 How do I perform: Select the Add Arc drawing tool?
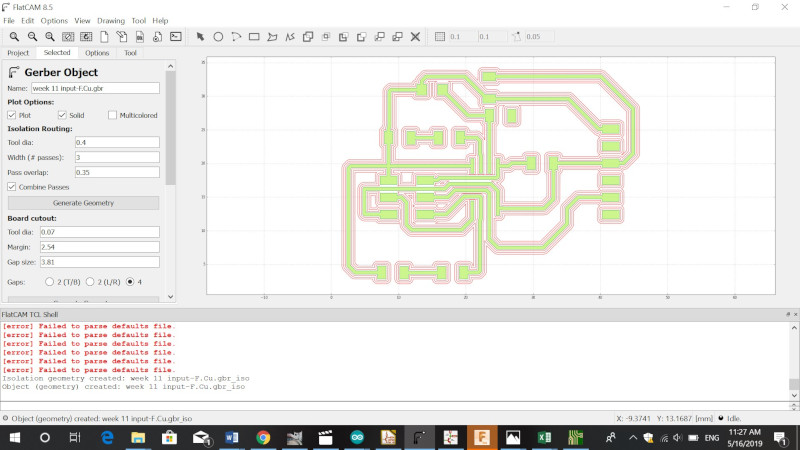tap(236, 37)
